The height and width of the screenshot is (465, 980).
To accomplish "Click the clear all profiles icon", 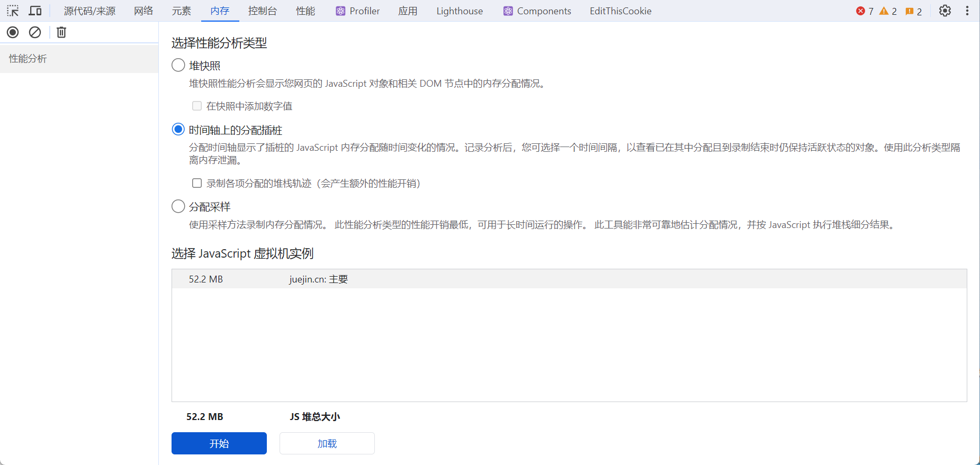I will click(x=35, y=32).
